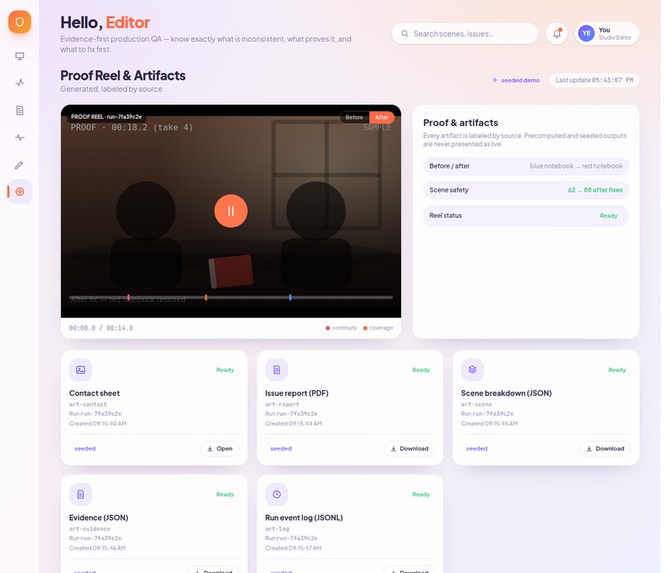Image resolution: width=666 pixels, height=573 pixels.
Task: Click the Evidence (JSON) title
Action: coord(99,518)
